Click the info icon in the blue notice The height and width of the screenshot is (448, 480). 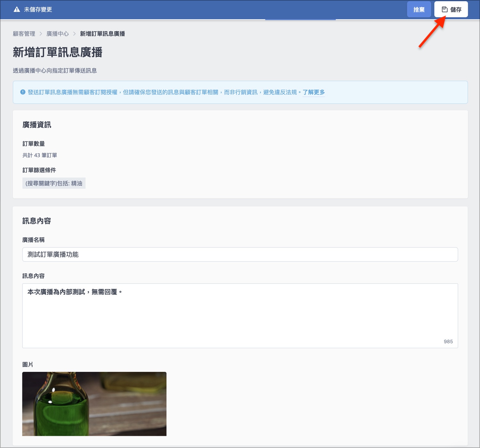click(x=23, y=92)
